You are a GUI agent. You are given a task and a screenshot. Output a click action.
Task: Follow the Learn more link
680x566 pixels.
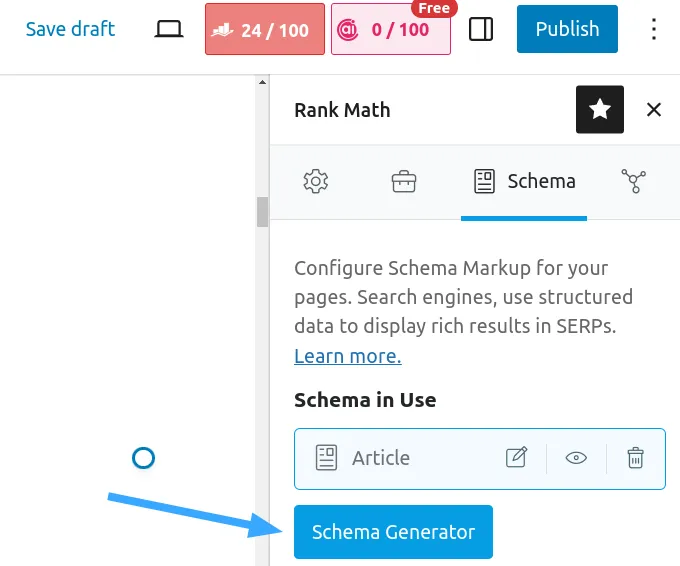point(347,356)
